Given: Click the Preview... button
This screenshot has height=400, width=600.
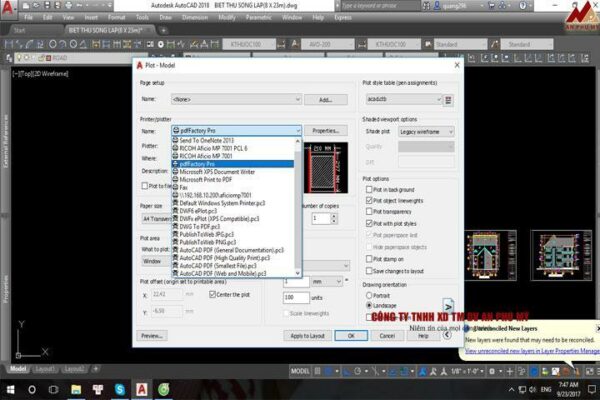Looking at the screenshot, I should point(152,336).
